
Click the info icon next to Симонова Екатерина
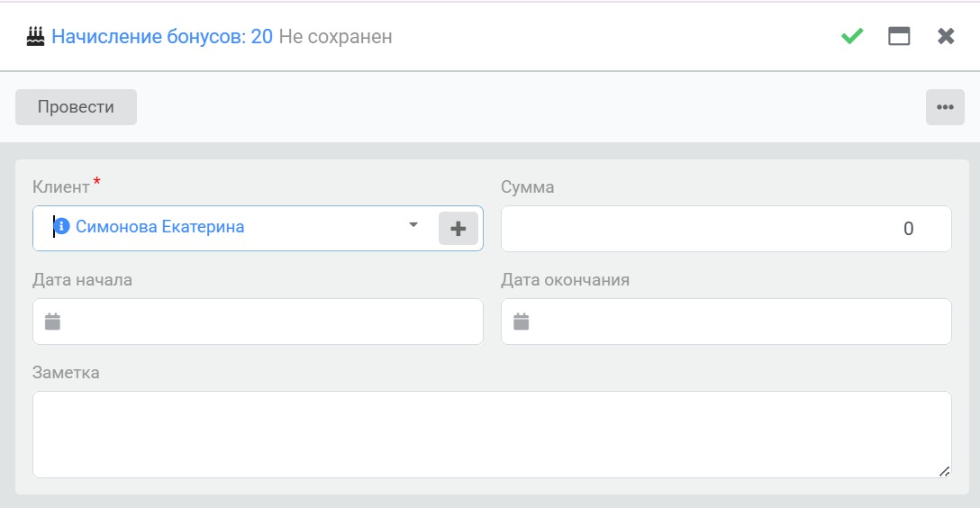[x=61, y=226]
